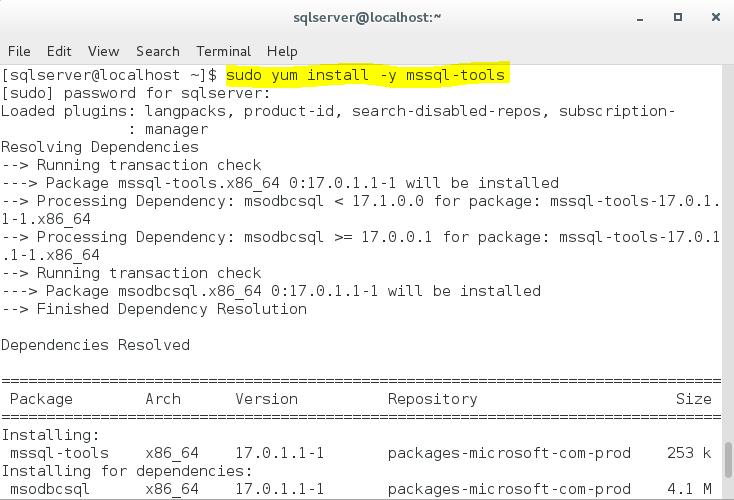Open the Search menu
The image size is (734, 500).
(x=158, y=51)
